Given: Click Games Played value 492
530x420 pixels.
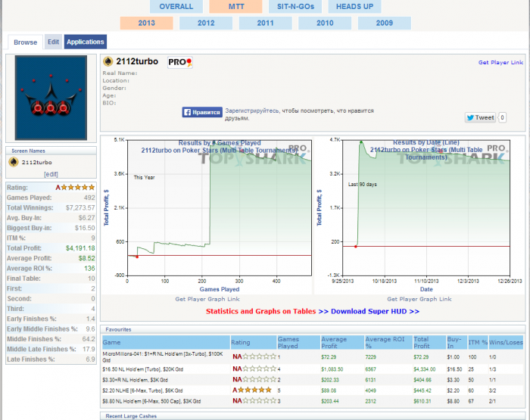Looking at the screenshot, I should coord(89,198).
